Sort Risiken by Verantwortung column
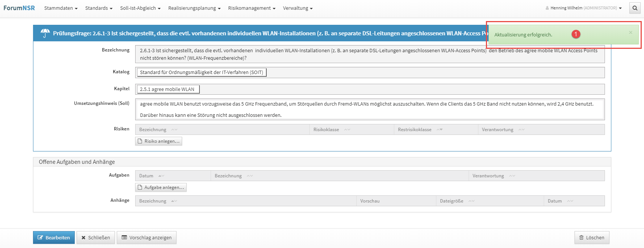The image size is (644, 248). (541, 130)
